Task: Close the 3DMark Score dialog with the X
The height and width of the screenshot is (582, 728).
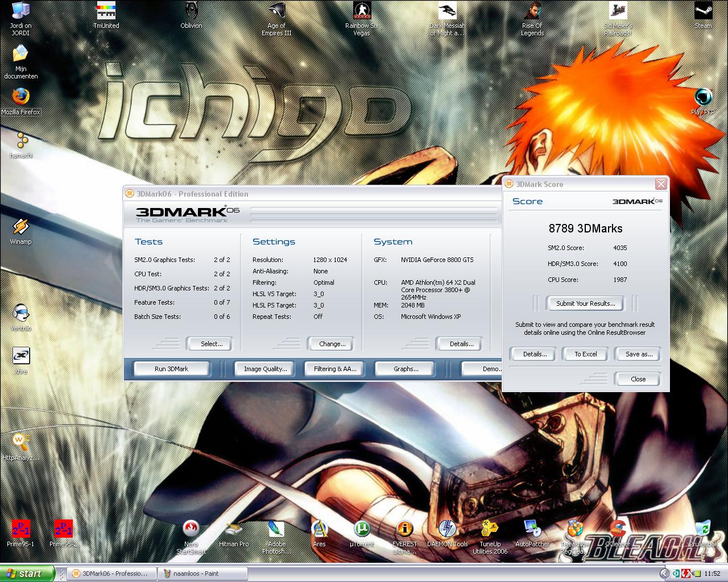Action: click(660, 184)
